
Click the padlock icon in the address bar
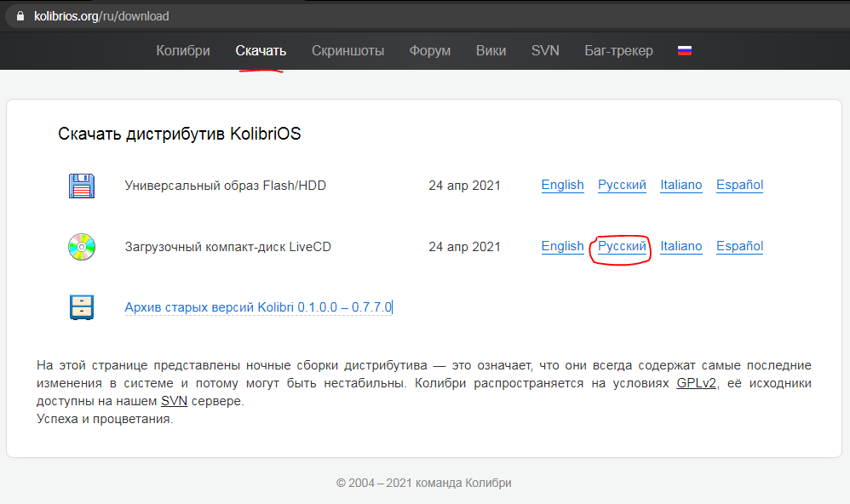pos(22,15)
